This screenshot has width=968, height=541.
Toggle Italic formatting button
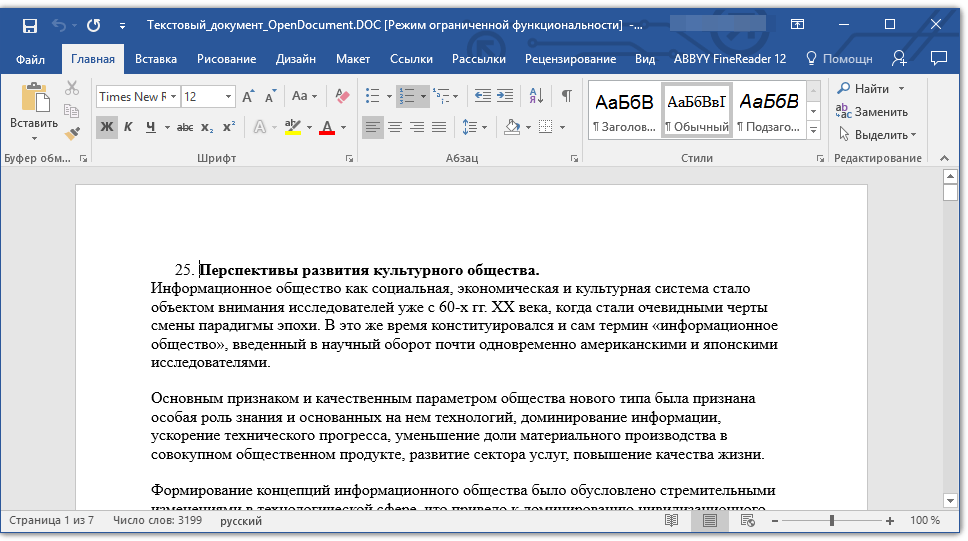click(x=128, y=127)
